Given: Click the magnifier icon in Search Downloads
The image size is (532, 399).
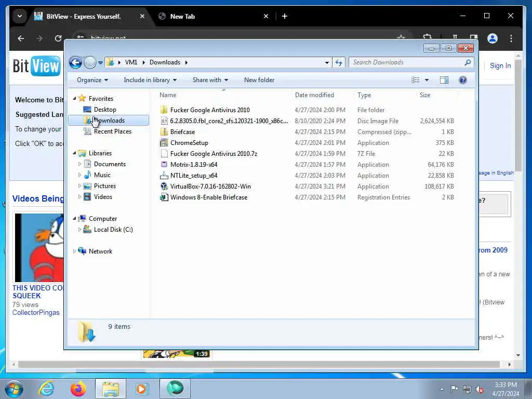Looking at the screenshot, I should click(x=468, y=62).
